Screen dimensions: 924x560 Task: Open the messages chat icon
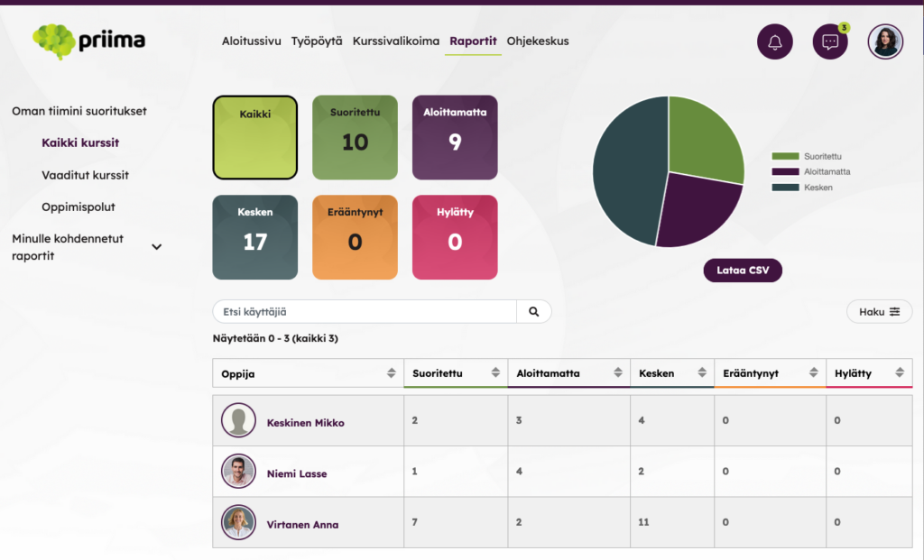pos(830,41)
